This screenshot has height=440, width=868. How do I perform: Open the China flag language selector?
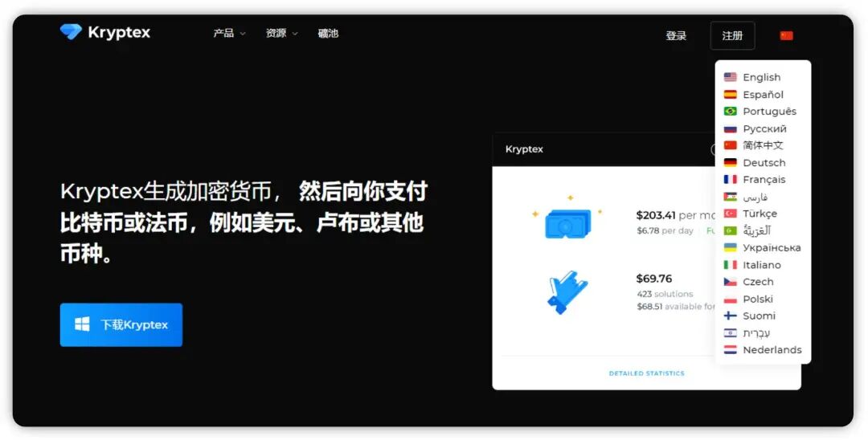[x=786, y=36]
